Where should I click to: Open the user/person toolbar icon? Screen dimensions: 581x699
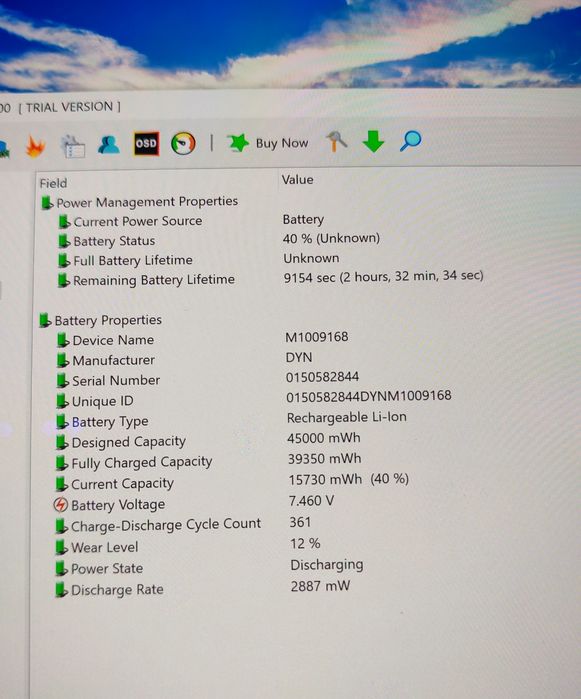109,145
